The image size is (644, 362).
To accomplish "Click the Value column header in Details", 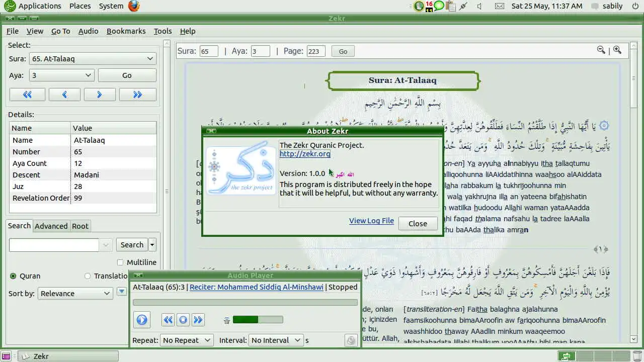I will click(113, 128).
